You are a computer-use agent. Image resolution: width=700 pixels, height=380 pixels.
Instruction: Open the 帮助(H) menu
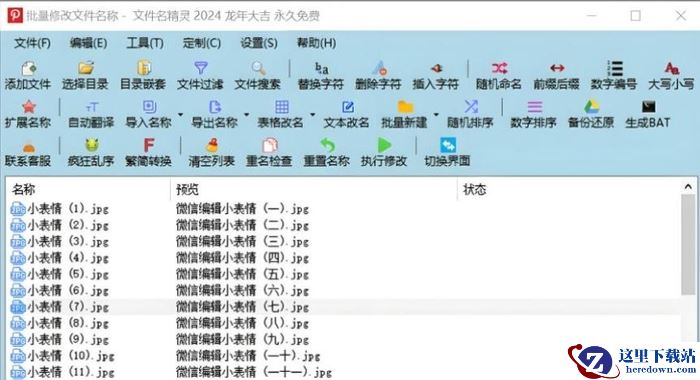coord(317,43)
